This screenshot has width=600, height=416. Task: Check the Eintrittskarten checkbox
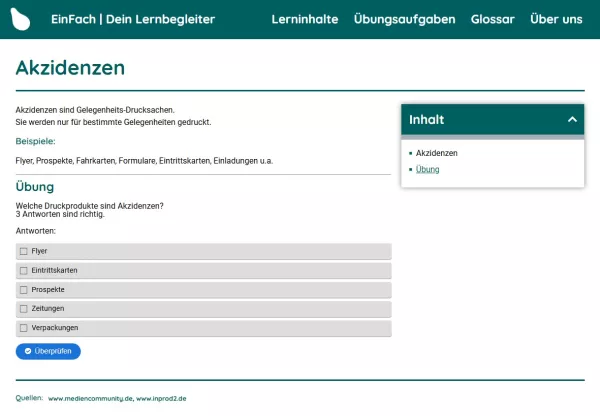point(24,271)
